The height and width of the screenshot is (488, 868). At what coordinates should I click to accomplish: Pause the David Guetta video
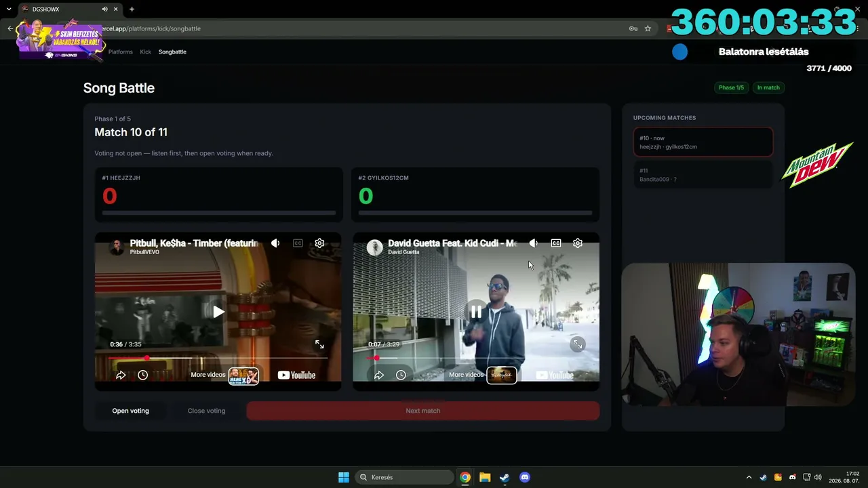click(476, 312)
